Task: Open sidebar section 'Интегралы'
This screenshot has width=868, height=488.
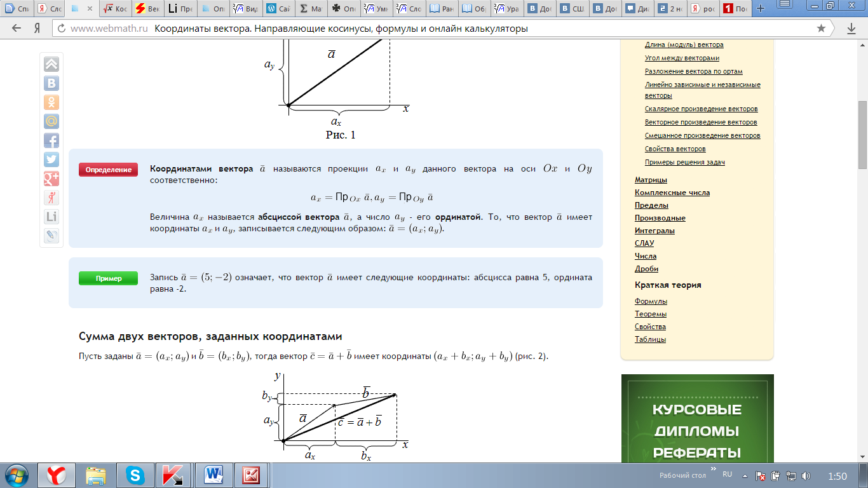Action: 654,231
